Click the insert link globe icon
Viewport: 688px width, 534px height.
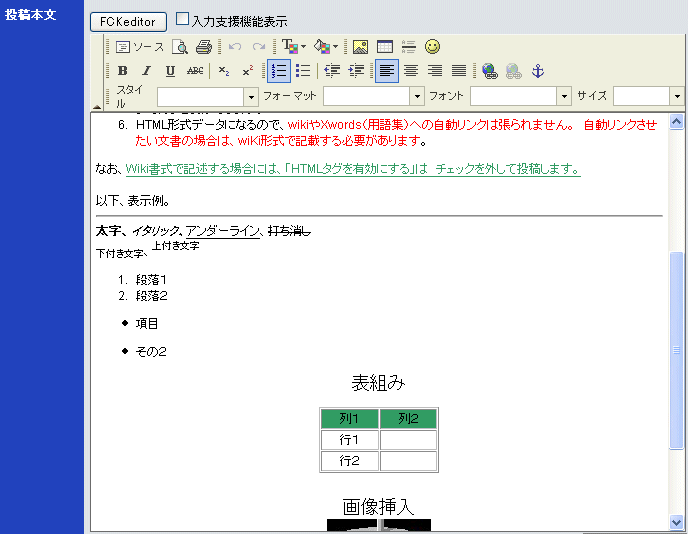(489, 71)
